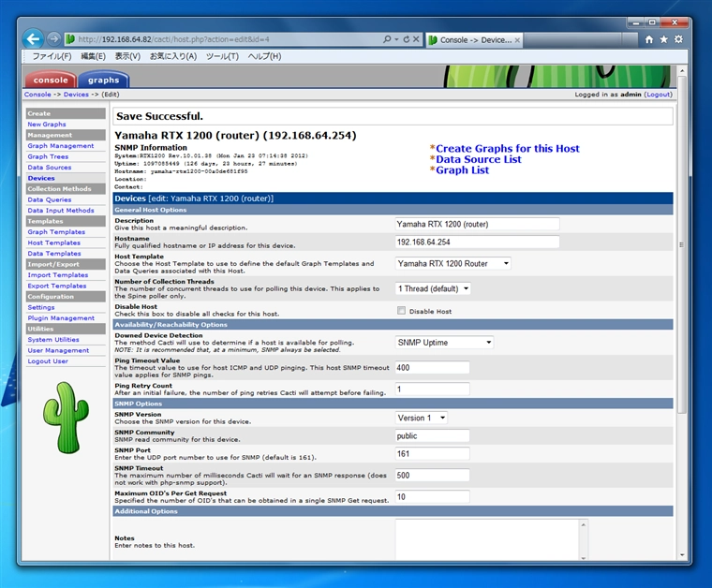Open the Collection Threads dropdown
Viewport: 712px width, 588px height.
[x=433, y=288]
